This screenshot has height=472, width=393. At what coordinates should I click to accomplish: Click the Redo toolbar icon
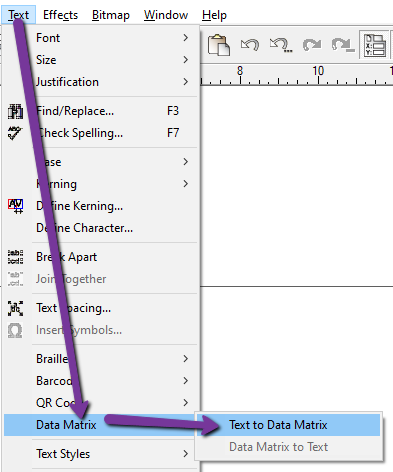click(x=312, y=44)
